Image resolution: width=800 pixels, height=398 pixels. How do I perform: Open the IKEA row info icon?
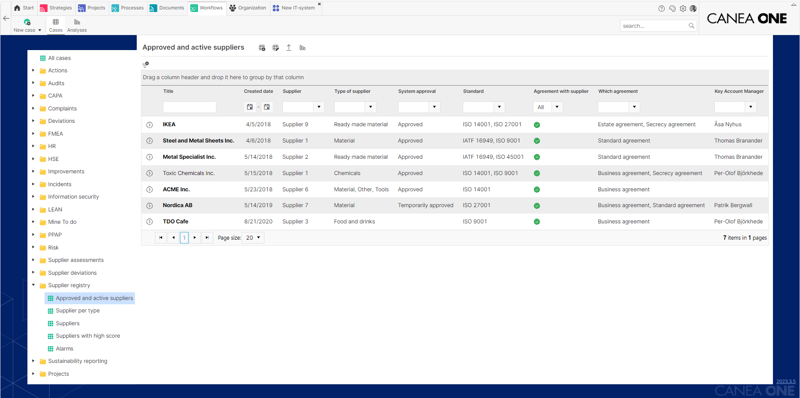[149, 125]
